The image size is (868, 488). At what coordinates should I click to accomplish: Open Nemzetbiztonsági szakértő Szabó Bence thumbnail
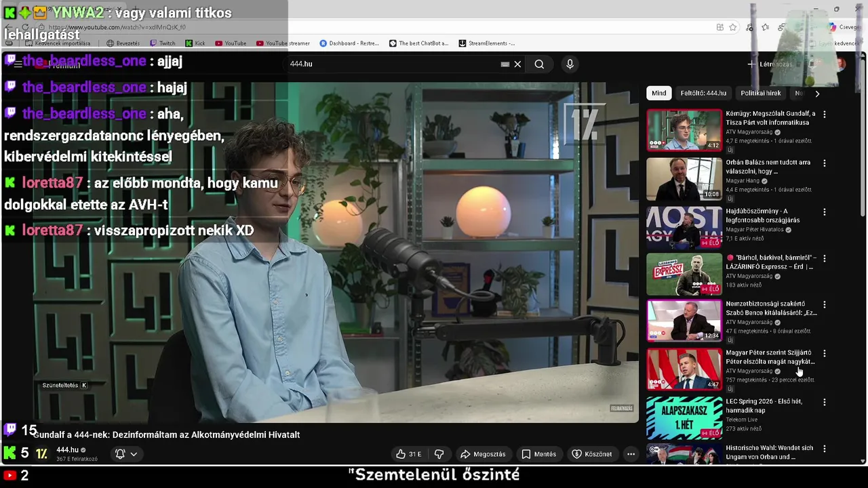point(684,321)
